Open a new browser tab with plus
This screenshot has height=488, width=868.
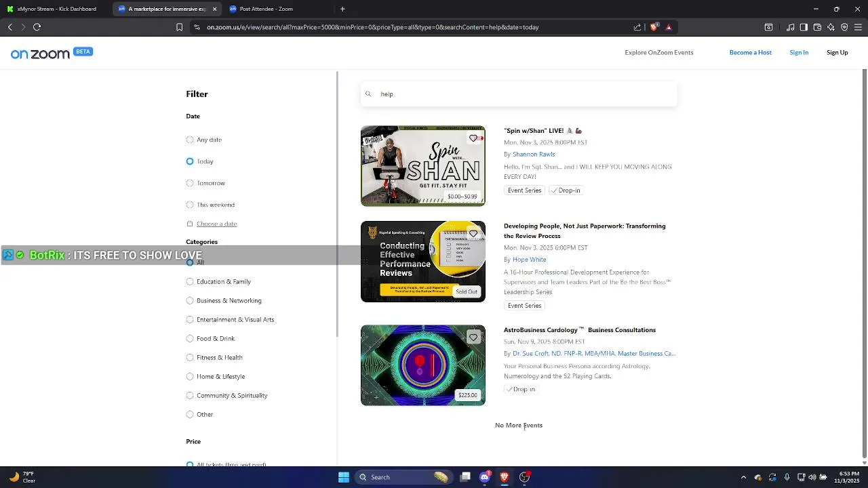pyautogui.click(x=342, y=9)
